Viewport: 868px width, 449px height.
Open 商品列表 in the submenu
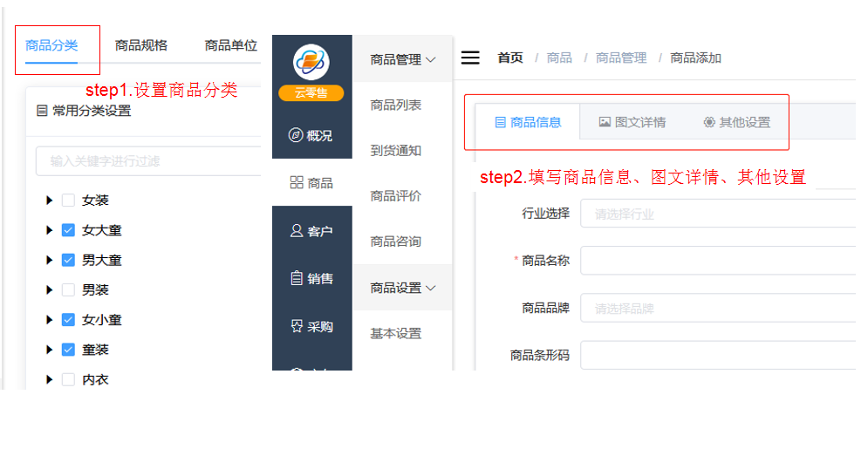coord(396,105)
